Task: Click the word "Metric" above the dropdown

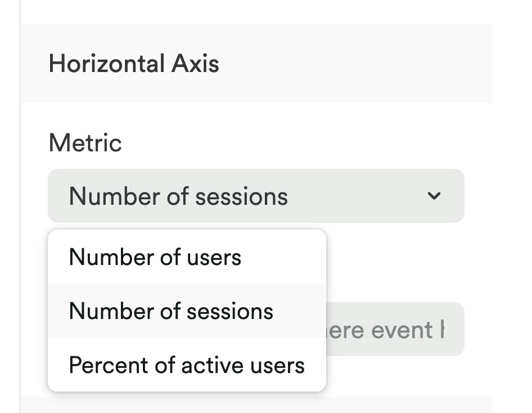Action: point(85,143)
